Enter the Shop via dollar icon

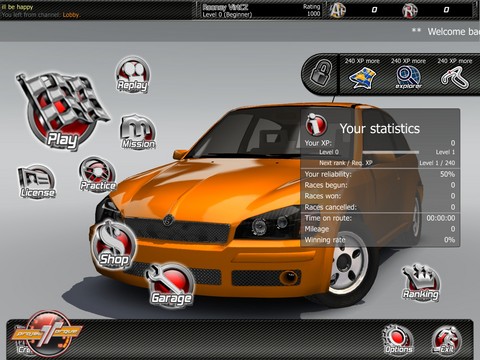tap(114, 245)
